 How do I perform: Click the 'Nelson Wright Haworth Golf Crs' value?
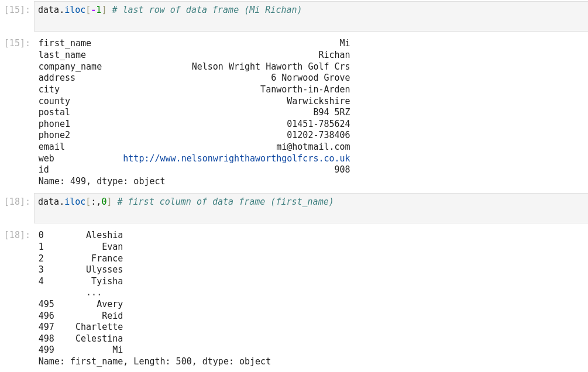point(270,67)
